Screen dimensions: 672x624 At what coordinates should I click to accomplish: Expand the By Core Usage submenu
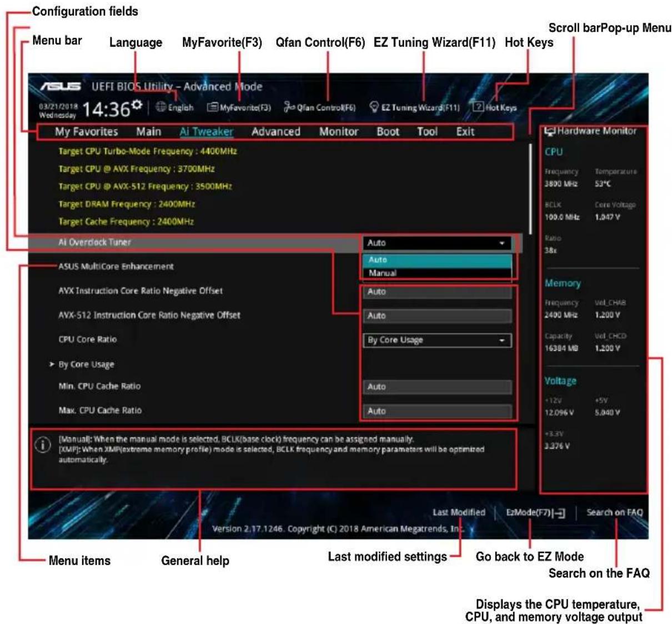click(x=82, y=365)
